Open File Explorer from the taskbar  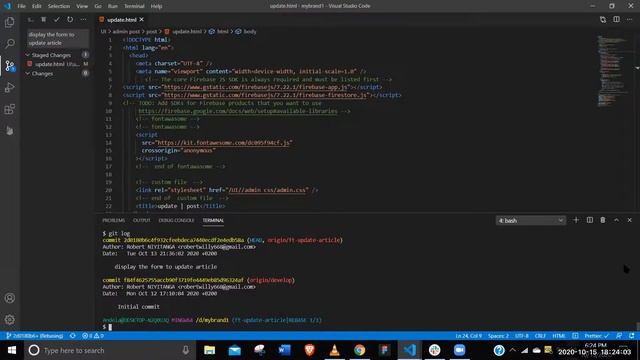click(209, 350)
